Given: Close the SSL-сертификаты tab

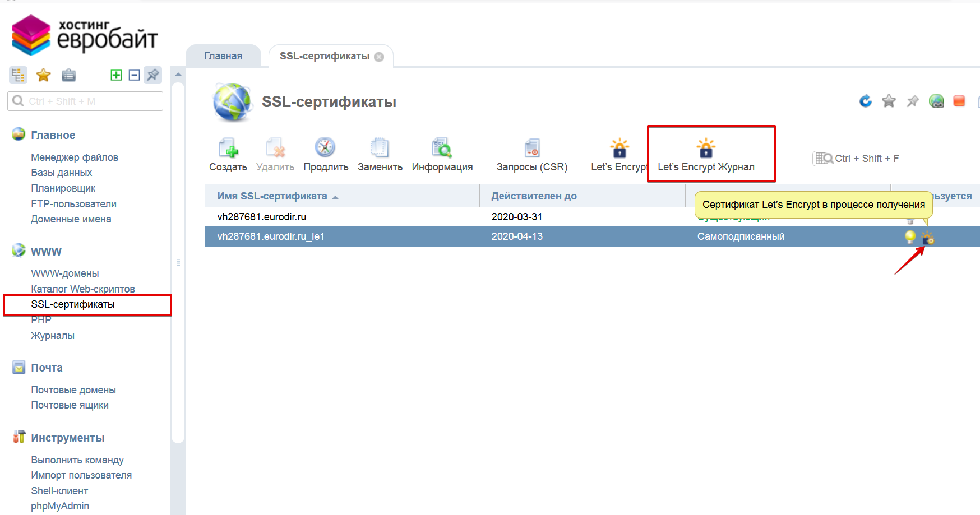Looking at the screenshot, I should coord(380,57).
